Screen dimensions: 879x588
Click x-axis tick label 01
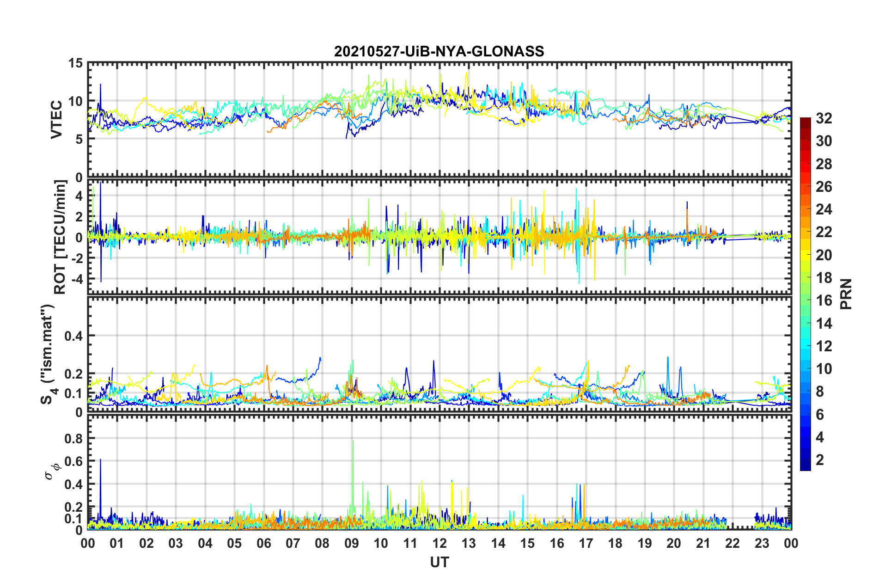pos(117,543)
